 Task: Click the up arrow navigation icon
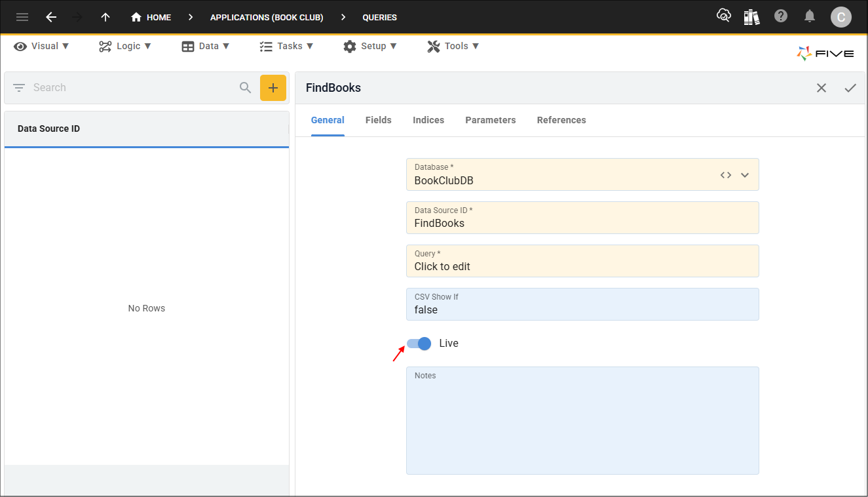point(105,17)
